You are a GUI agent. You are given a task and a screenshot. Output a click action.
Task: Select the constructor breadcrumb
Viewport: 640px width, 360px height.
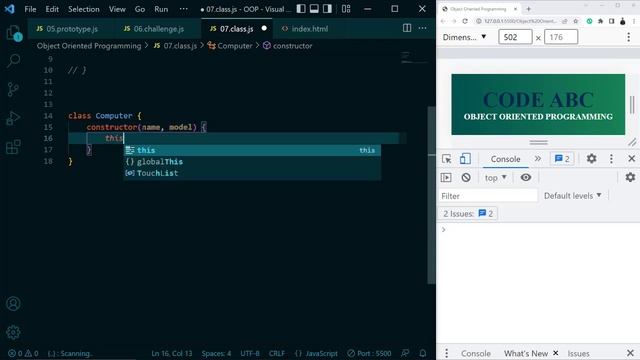point(288,46)
